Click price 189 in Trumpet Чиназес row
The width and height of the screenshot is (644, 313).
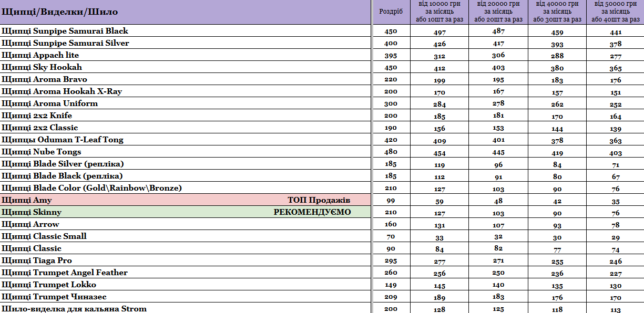point(439,298)
